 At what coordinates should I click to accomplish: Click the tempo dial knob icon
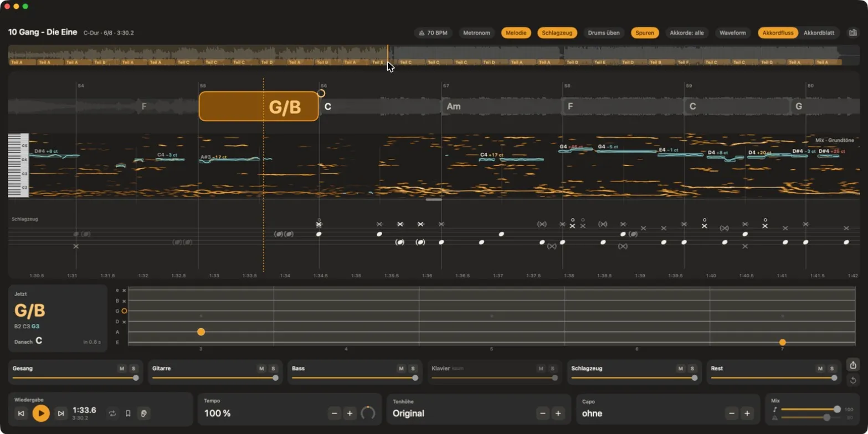(x=368, y=413)
